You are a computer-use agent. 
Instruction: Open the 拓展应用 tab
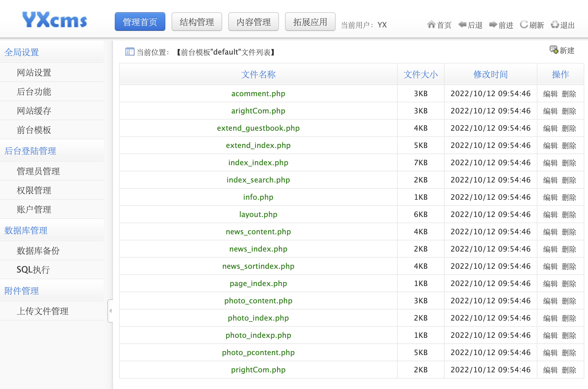(310, 22)
